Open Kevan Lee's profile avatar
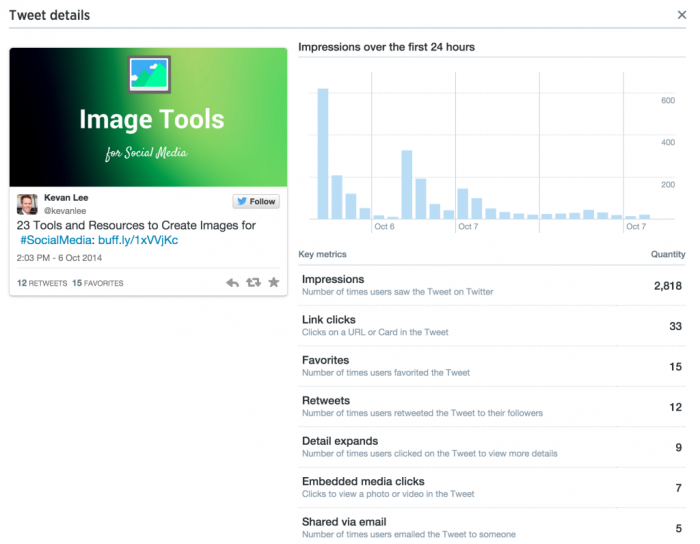The height and width of the screenshot is (544, 700). (x=27, y=204)
